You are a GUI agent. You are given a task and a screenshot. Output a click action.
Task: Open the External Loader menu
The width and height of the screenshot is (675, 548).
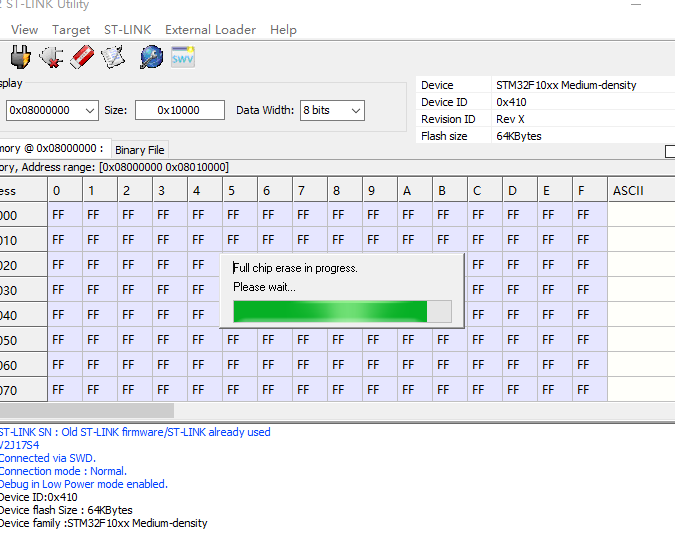[x=211, y=30]
